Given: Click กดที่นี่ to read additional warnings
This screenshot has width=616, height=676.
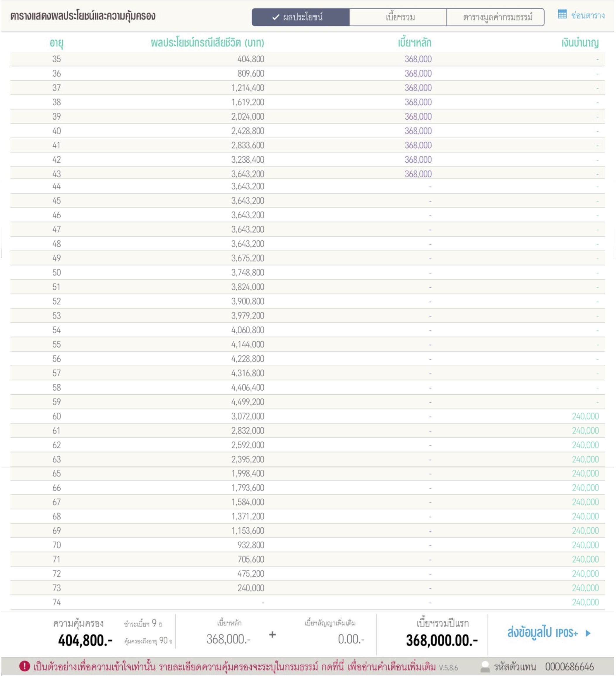Looking at the screenshot, I should (x=332, y=666).
